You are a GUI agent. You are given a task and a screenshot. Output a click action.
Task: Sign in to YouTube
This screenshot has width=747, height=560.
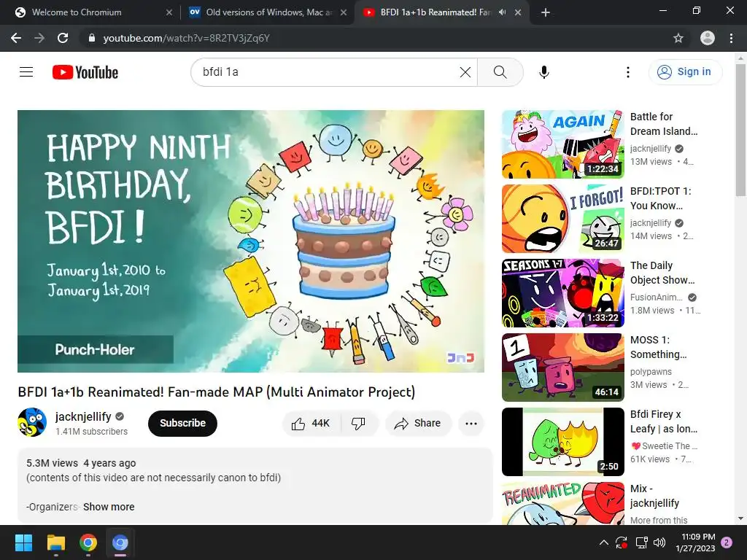[x=685, y=72]
